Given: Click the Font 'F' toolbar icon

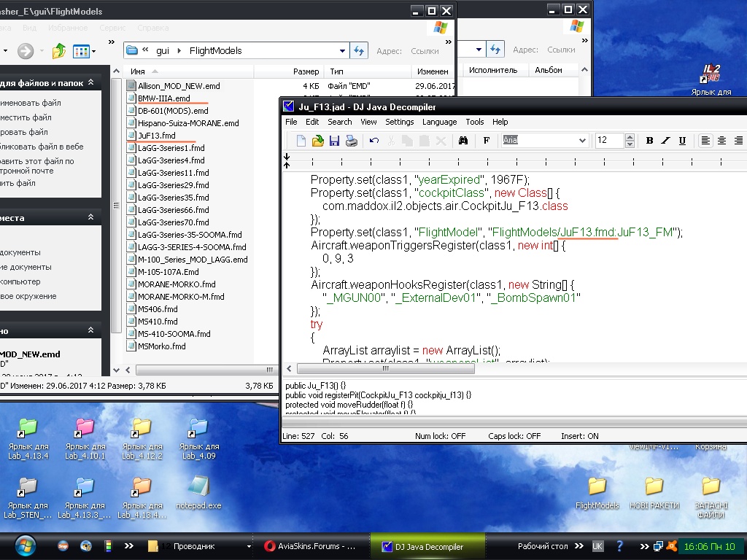Looking at the screenshot, I should click(x=487, y=141).
